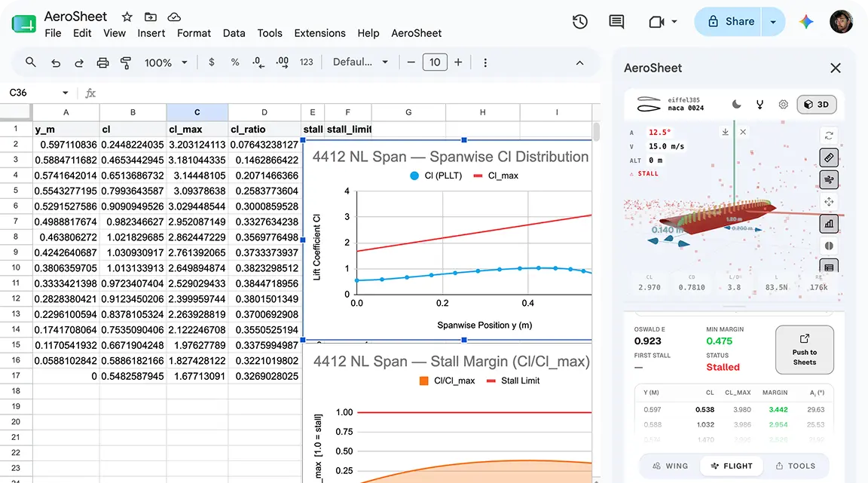Expand the Default font dropdown
The width and height of the screenshot is (868, 483).
360,62
